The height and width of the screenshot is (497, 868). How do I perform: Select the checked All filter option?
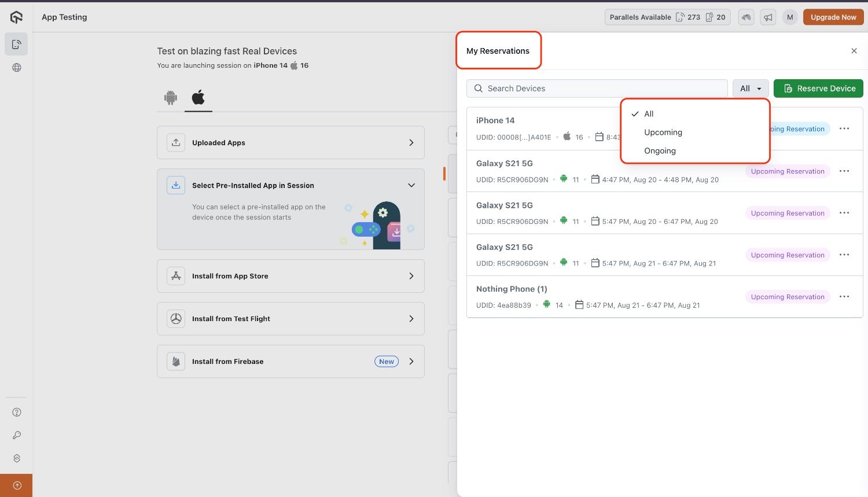(x=649, y=114)
